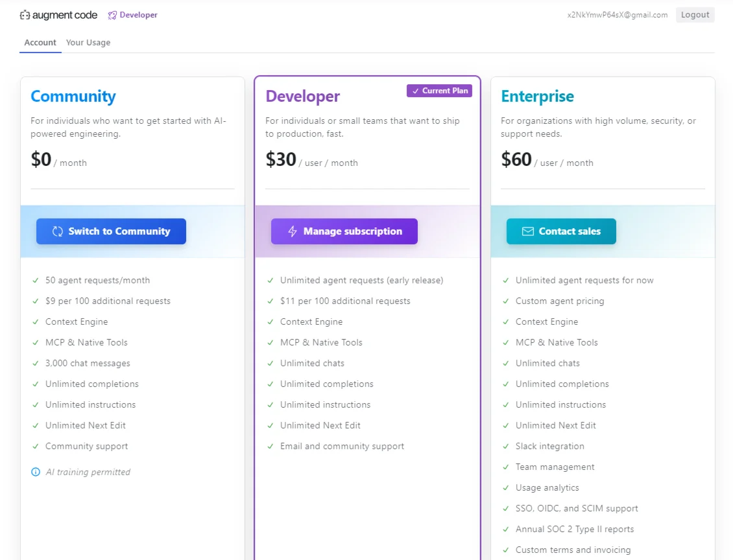Click the Community plan heading
Viewport: 733px width, 560px height.
click(x=73, y=96)
